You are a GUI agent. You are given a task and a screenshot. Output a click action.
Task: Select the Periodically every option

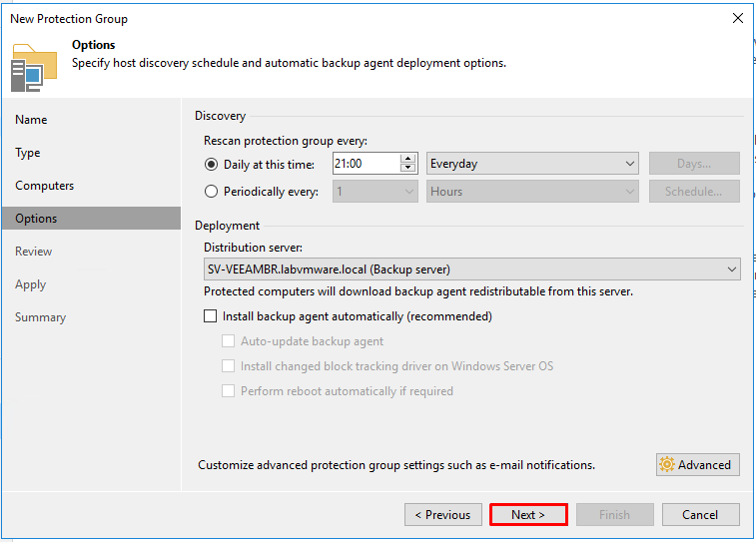click(211, 192)
